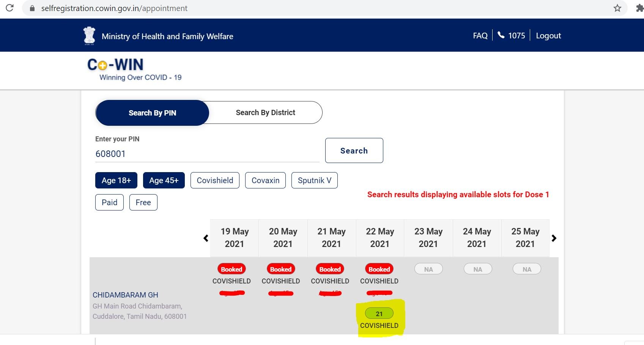Viewport: 644px width, 345px height.
Task: Click the PIN input field containing 608001
Action: point(207,154)
